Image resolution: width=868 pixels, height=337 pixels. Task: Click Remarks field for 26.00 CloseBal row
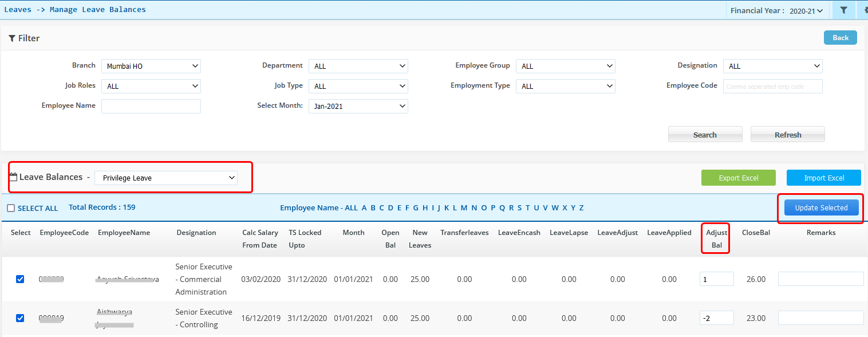pos(820,279)
